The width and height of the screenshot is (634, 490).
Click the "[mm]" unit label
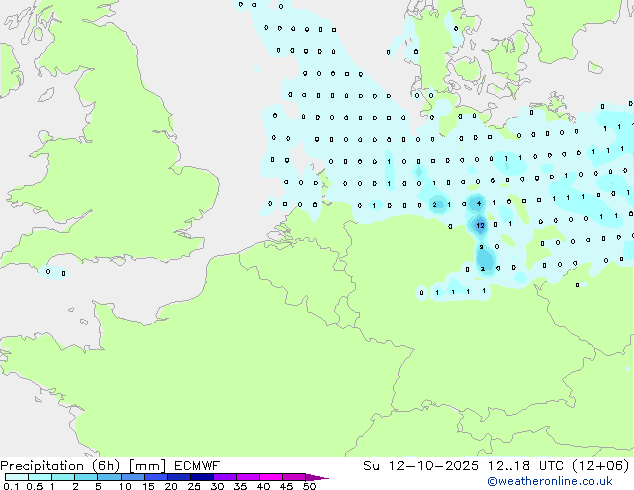click(x=147, y=466)
